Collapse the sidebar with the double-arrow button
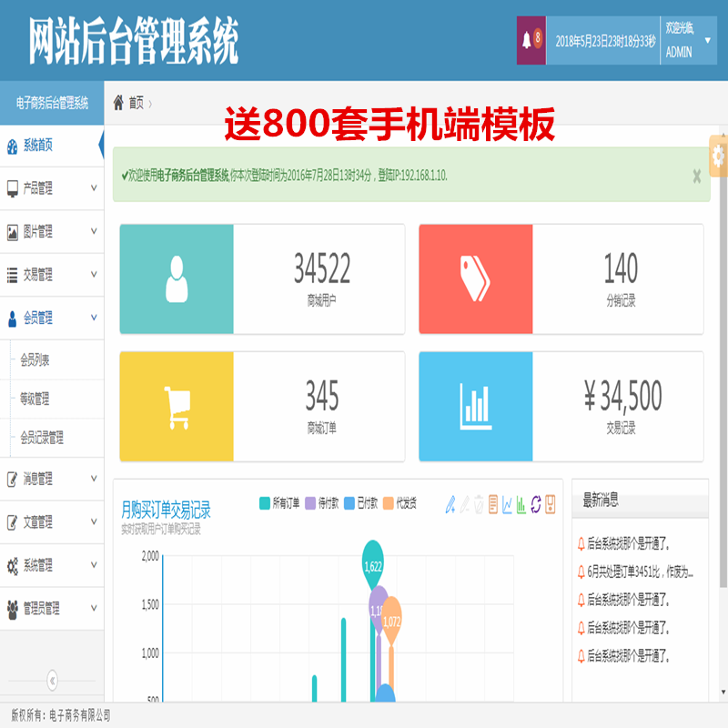The width and height of the screenshot is (728, 728). pyautogui.click(x=53, y=681)
